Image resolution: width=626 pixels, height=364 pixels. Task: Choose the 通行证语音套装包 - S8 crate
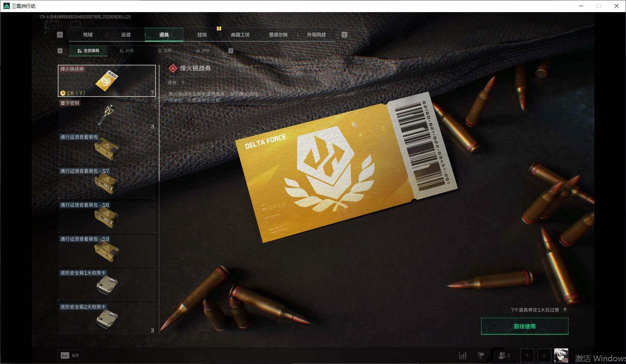tap(107, 217)
